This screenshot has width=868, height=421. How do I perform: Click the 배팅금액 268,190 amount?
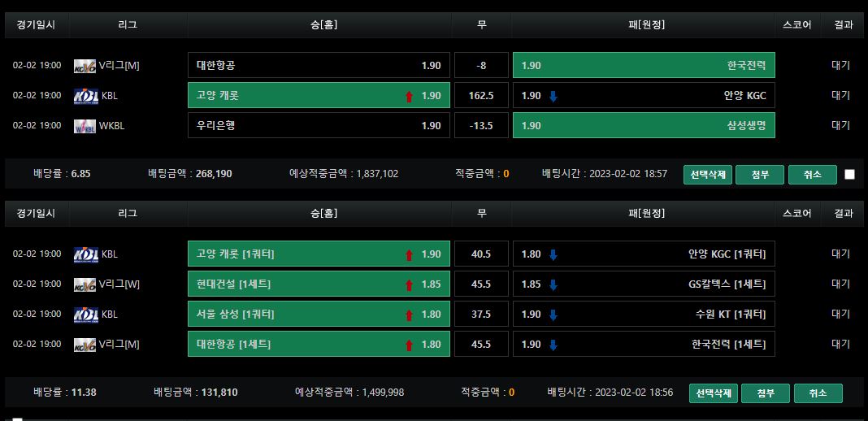point(215,174)
